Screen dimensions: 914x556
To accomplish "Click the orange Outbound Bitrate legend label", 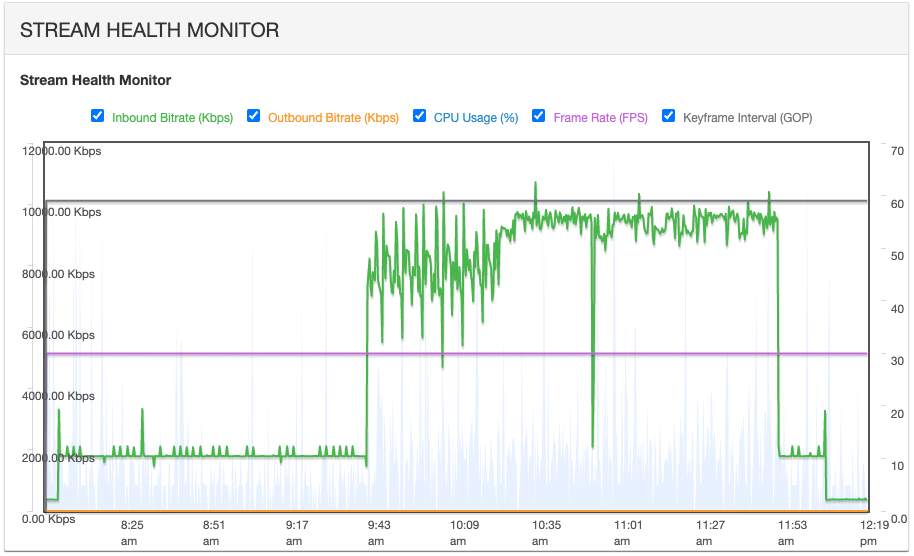I will (x=333, y=118).
